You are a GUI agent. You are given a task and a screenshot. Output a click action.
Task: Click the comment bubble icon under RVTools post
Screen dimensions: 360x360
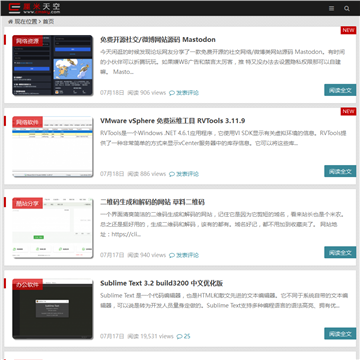172,174
